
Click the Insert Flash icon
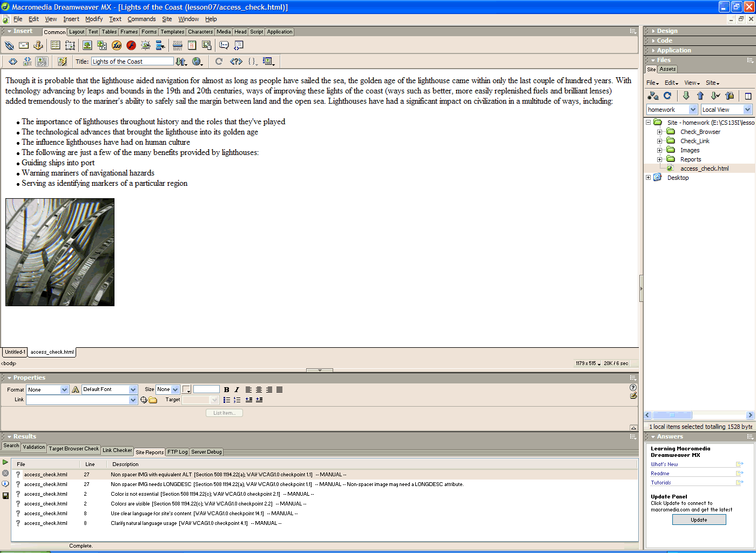click(x=131, y=45)
